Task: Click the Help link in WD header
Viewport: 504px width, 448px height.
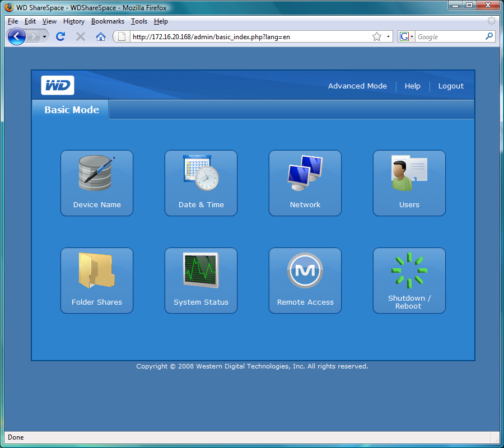Action: pyautogui.click(x=412, y=86)
